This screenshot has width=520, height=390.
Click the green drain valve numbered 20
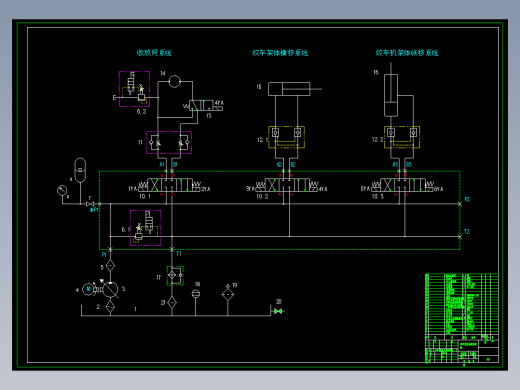[278, 311]
